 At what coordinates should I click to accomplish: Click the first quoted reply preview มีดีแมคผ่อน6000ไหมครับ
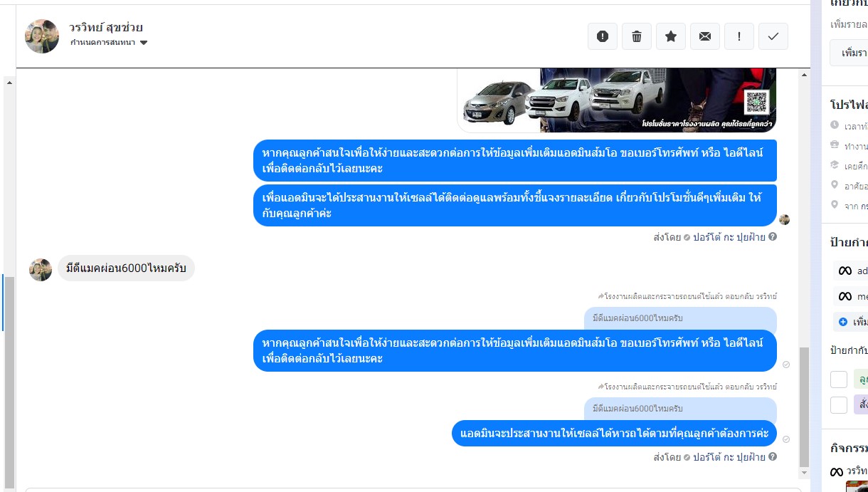[680, 318]
